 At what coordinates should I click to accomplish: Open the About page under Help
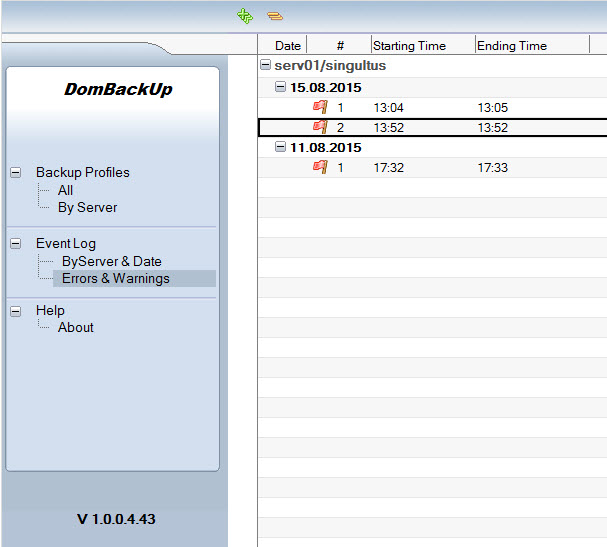(75, 327)
